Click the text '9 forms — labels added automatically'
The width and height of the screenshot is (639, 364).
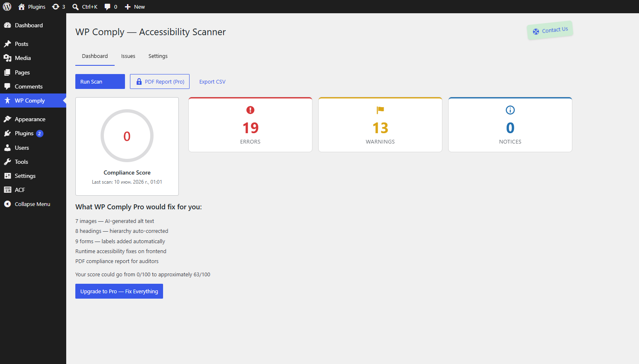click(120, 241)
